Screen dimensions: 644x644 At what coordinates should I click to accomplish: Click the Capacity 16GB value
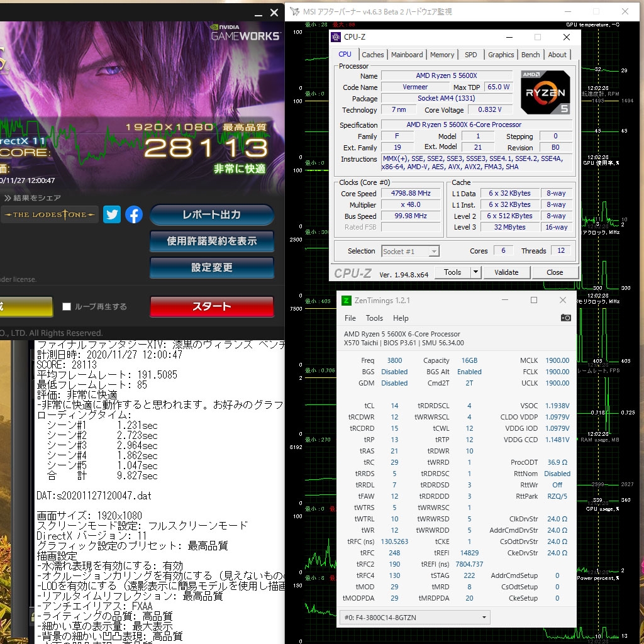(469, 360)
